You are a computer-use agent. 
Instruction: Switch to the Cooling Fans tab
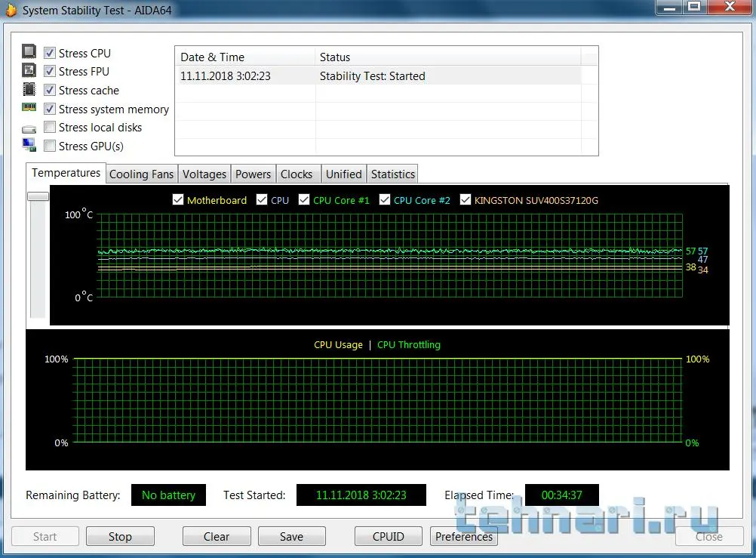141,174
